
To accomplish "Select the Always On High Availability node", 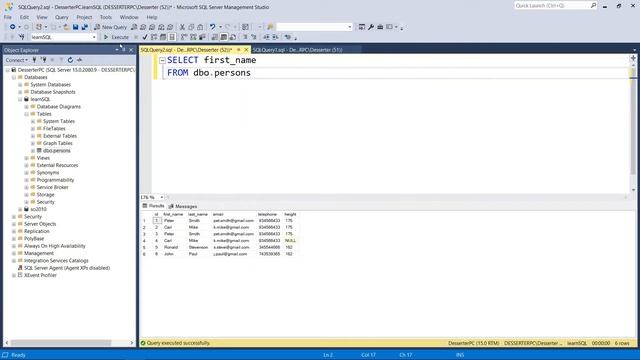I will (x=55, y=246).
